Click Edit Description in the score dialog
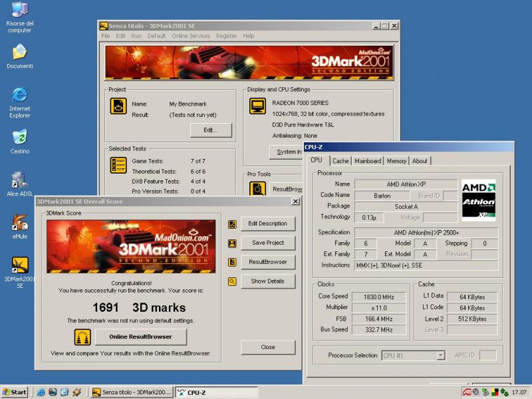The width and height of the screenshot is (532, 399). click(x=268, y=224)
